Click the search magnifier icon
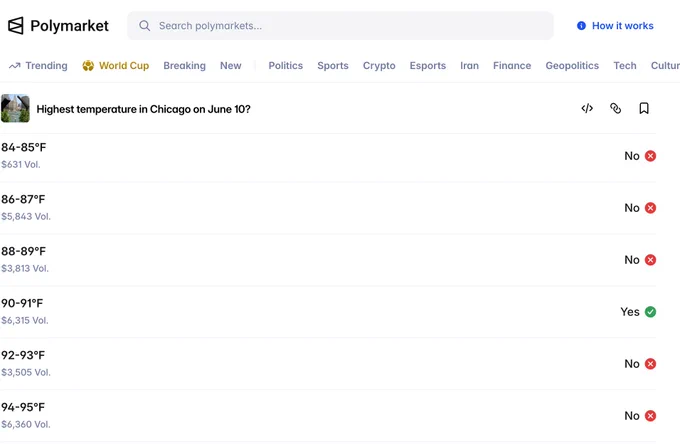The image size is (680, 445). tap(145, 26)
